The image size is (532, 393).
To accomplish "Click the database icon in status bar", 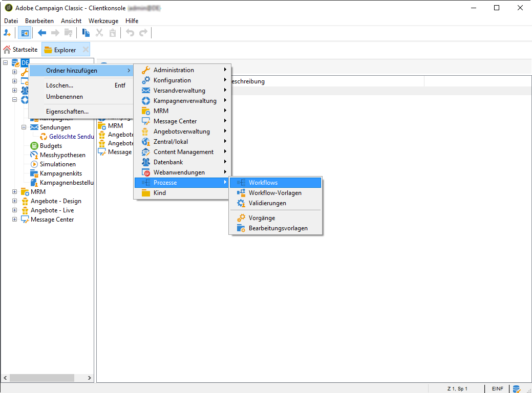I will pyautogui.click(x=517, y=388).
